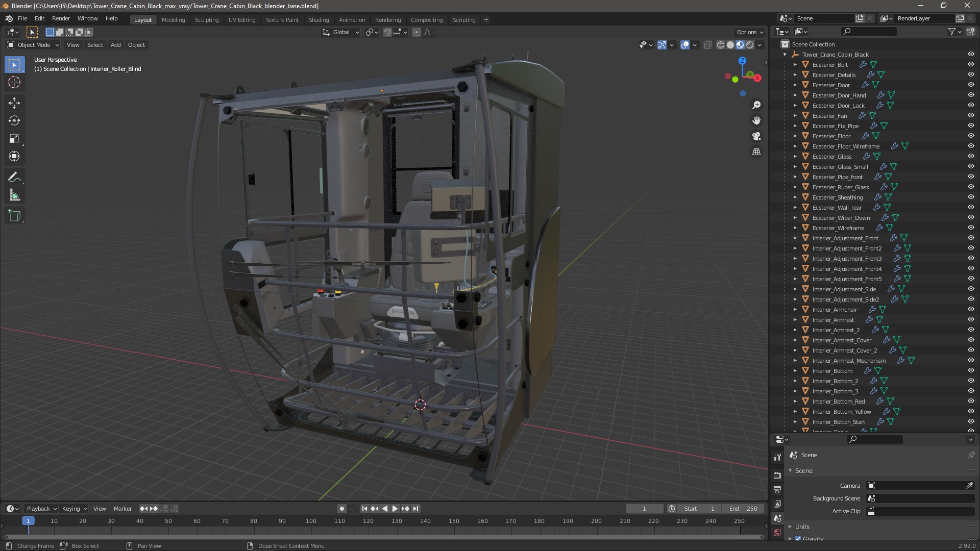The image size is (980, 551).
Task: Select the Move tool in toolbar
Action: pyautogui.click(x=14, y=103)
